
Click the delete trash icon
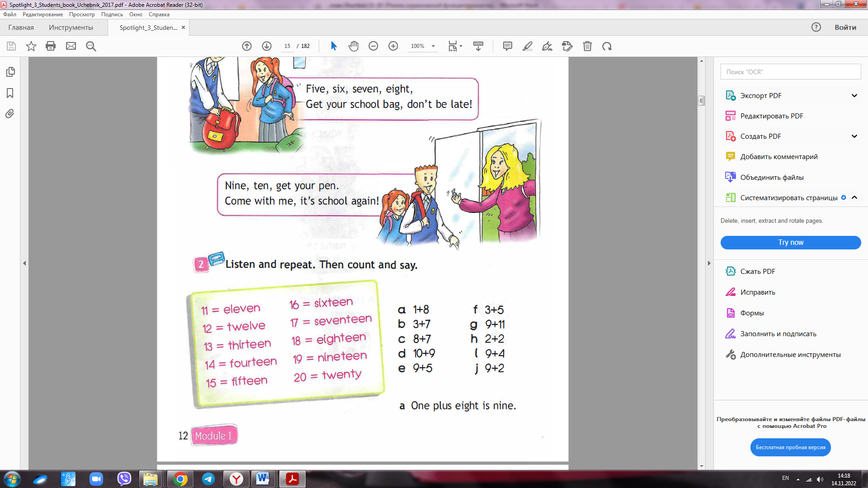(x=587, y=46)
